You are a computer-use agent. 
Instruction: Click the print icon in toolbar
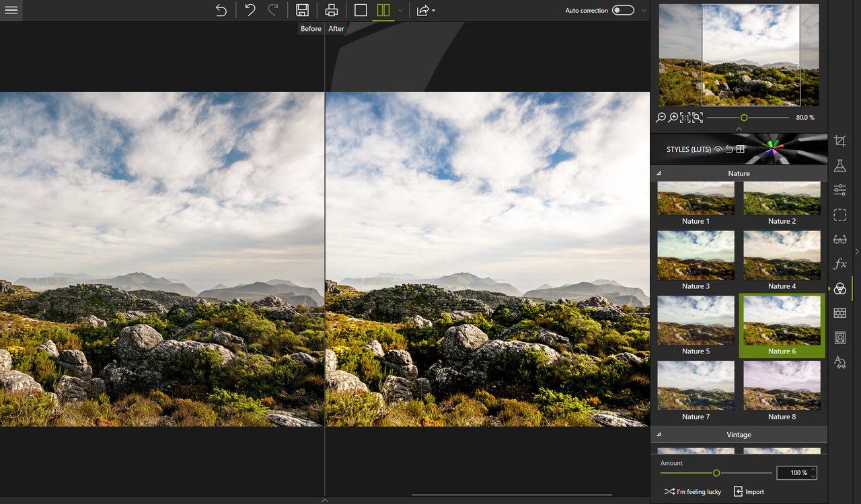click(331, 10)
